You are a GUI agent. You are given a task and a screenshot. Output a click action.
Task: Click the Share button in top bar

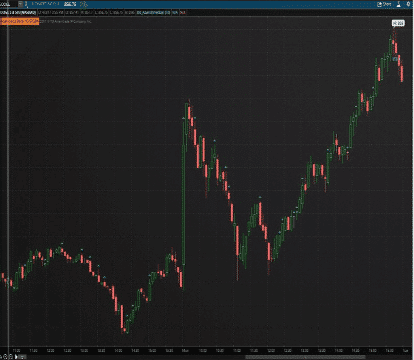[x=384, y=4]
